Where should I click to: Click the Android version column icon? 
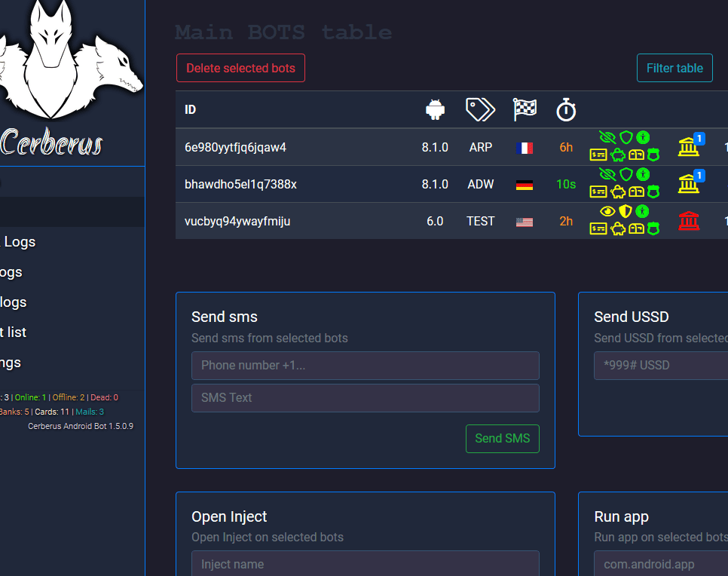click(x=435, y=109)
